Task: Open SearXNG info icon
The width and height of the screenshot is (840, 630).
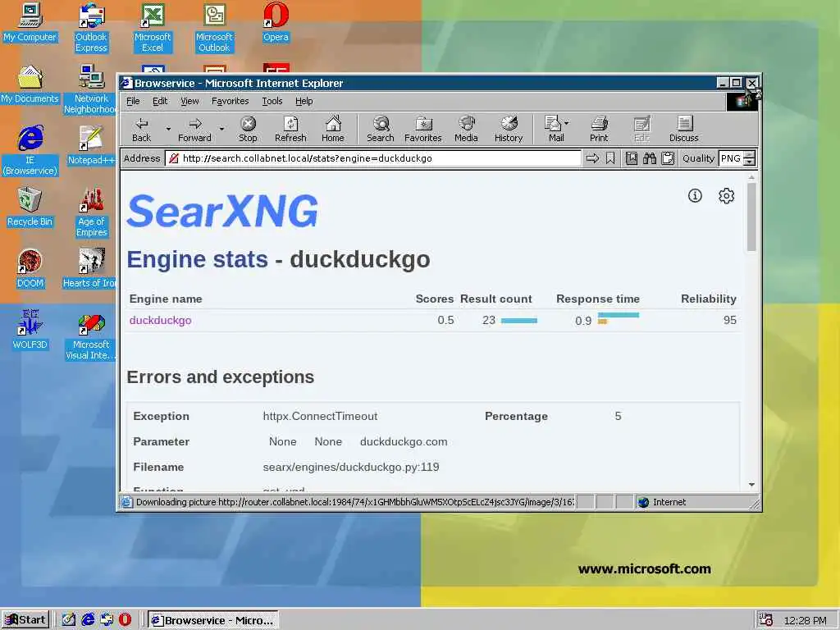Action: [695, 195]
